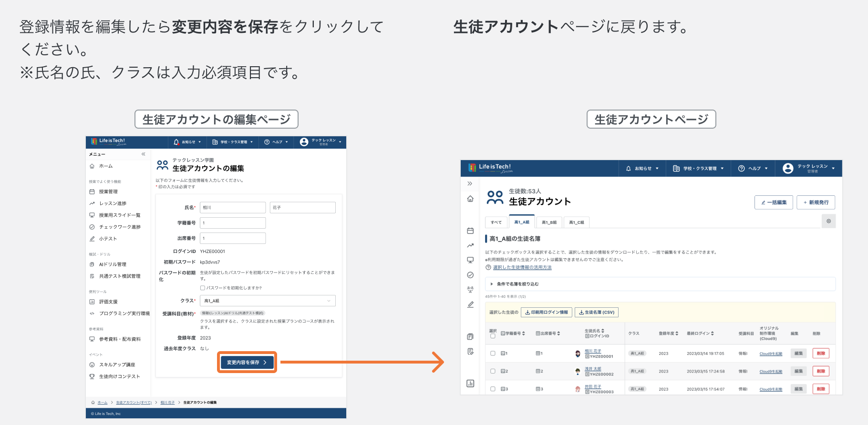Expand 条件で名簿を絞り込む filter panel

pos(660,284)
